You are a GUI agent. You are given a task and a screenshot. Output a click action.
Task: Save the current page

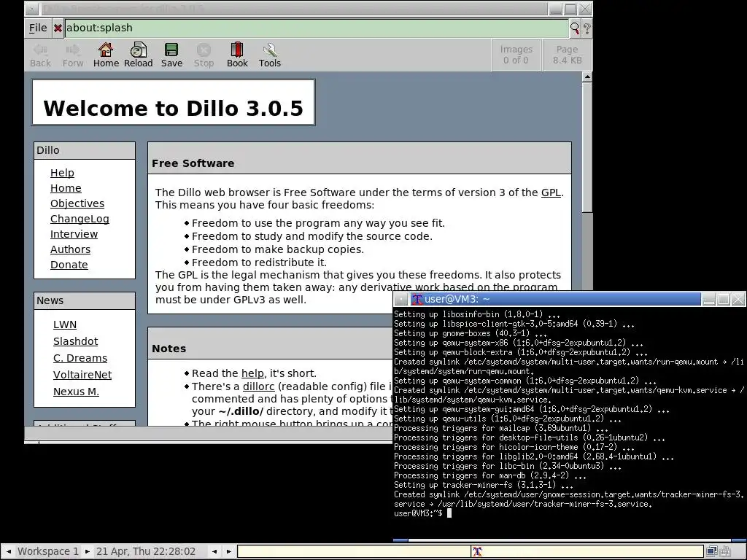tap(171, 55)
